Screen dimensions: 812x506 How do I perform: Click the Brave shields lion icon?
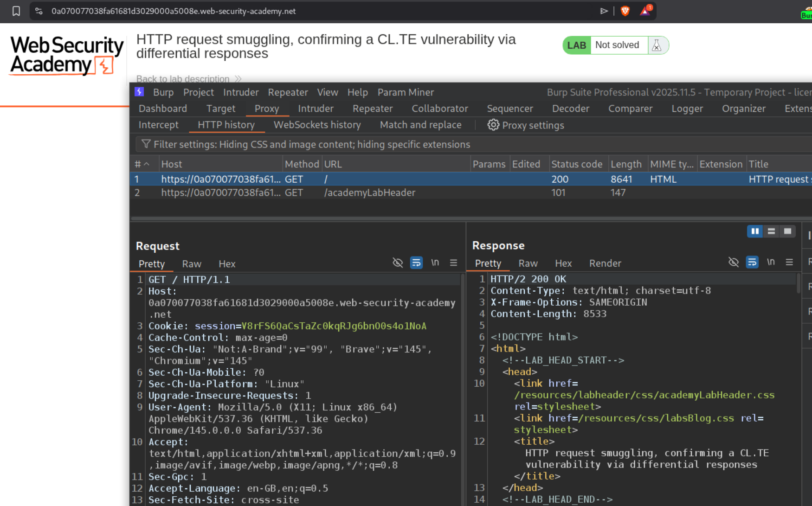(625, 11)
